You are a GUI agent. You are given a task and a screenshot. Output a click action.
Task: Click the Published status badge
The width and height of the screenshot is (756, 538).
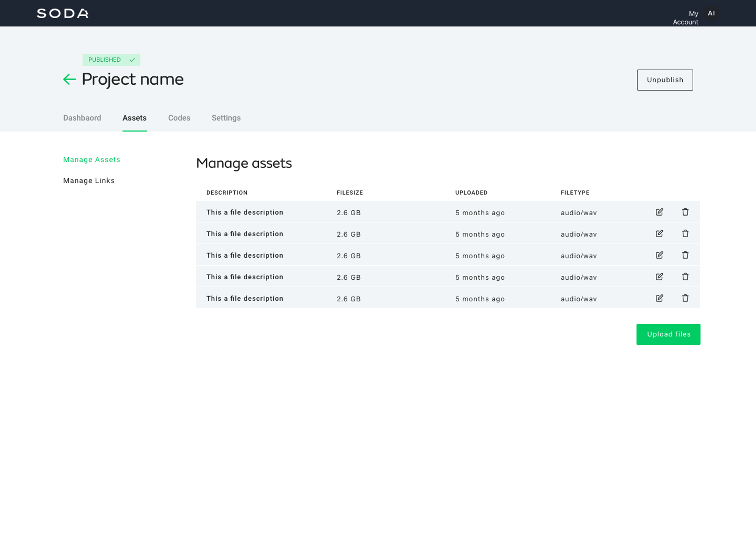click(112, 60)
